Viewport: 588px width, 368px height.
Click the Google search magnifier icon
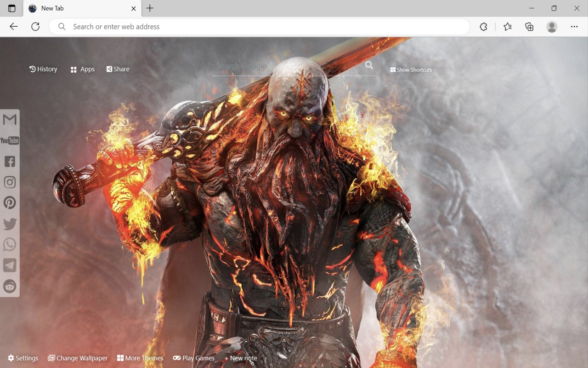[369, 65]
